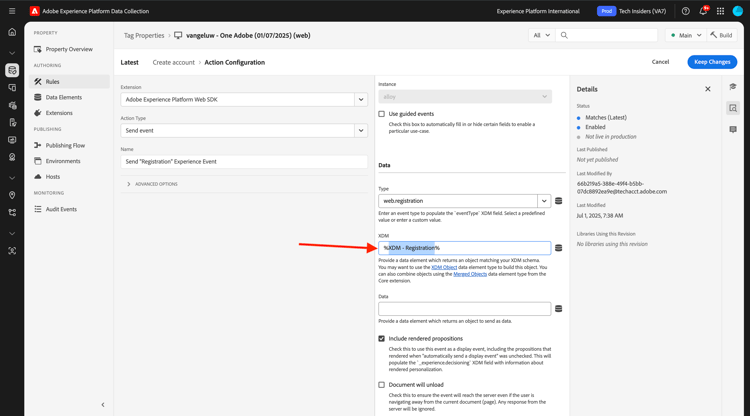The width and height of the screenshot is (750, 416).
Task: Open the hamburger menu at top left
Action: (x=12, y=11)
